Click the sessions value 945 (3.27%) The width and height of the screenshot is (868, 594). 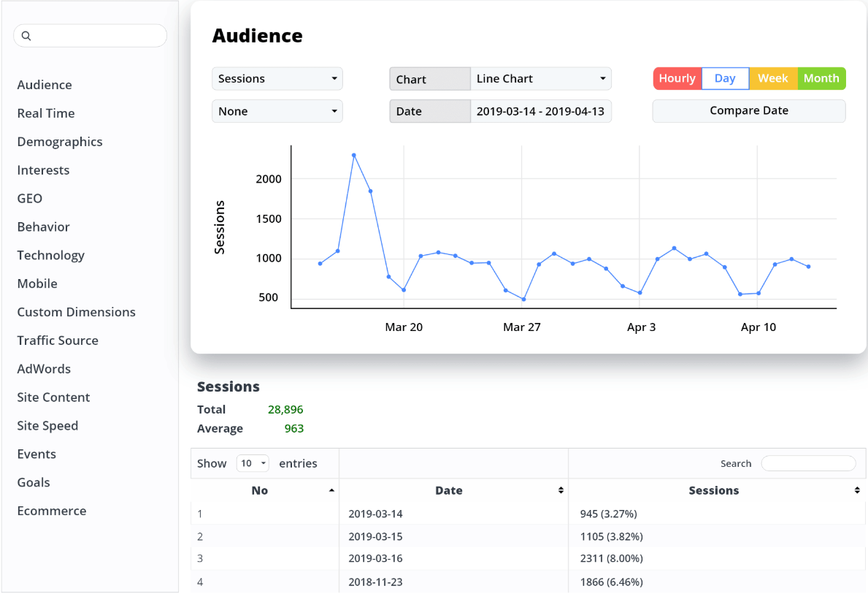coord(608,514)
